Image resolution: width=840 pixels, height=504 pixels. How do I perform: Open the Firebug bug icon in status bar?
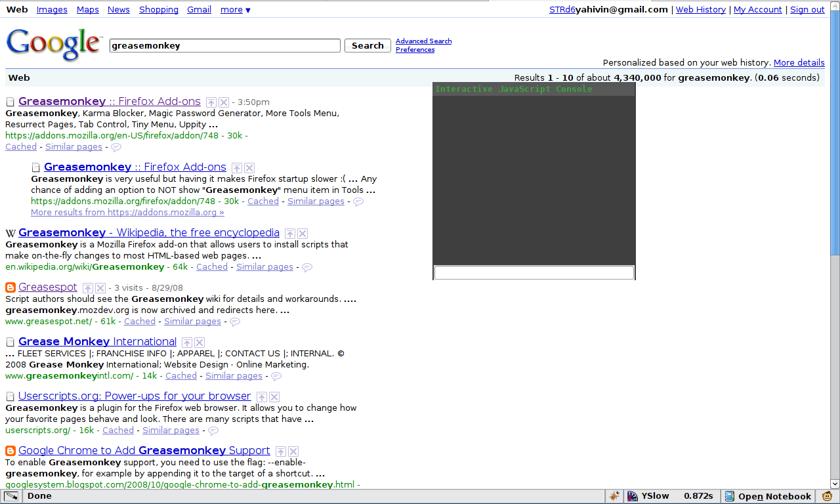tap(614, 496)
